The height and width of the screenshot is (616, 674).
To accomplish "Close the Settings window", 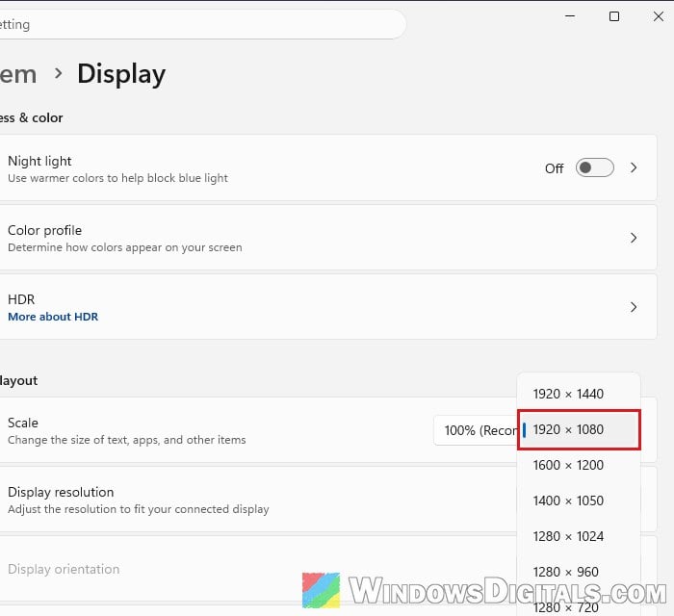I will pyautogui.click(x=658, y=16).
